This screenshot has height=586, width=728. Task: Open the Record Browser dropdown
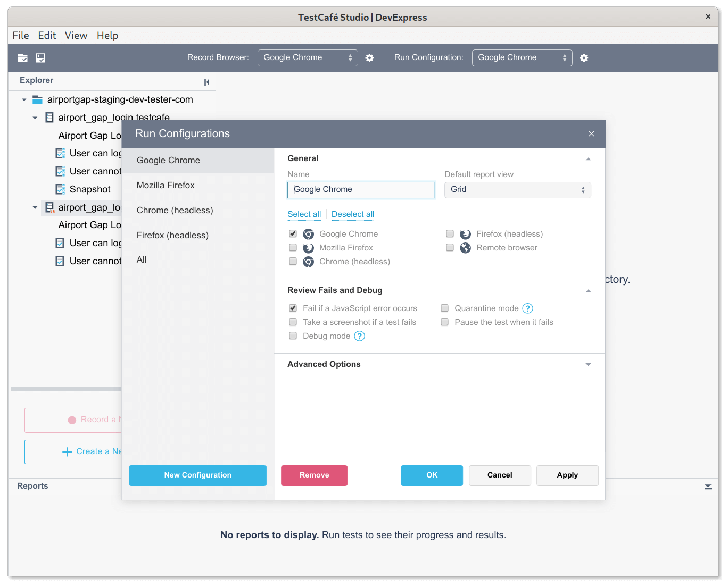click(x=308, y=58)
